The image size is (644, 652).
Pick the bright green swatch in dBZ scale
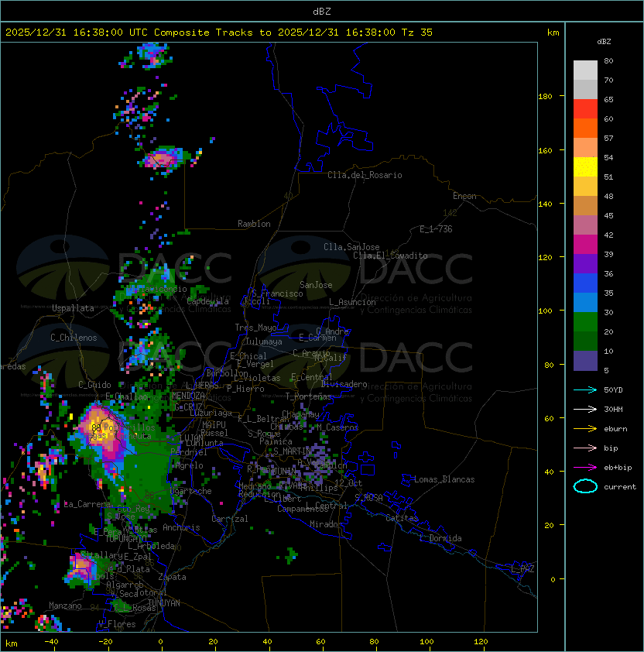tap(585, 322)
